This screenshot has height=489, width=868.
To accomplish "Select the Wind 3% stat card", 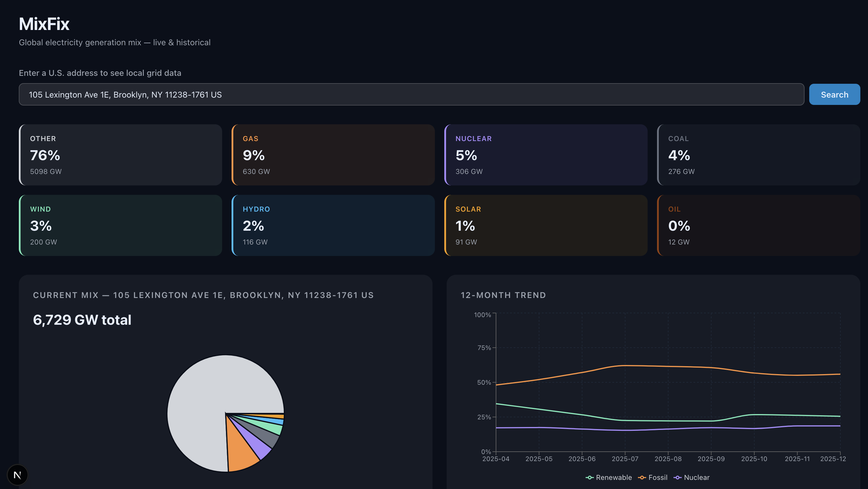I will 120,225.
